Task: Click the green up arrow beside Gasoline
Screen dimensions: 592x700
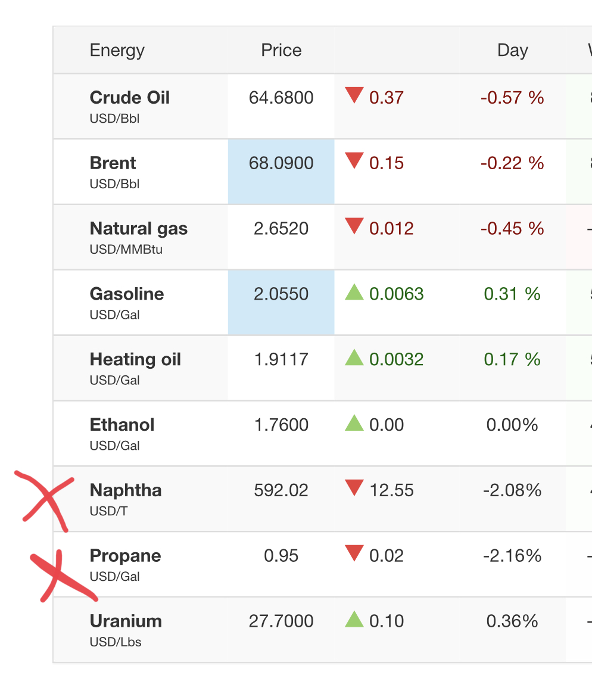Action: pyautogui.click(x=354, y=292)
